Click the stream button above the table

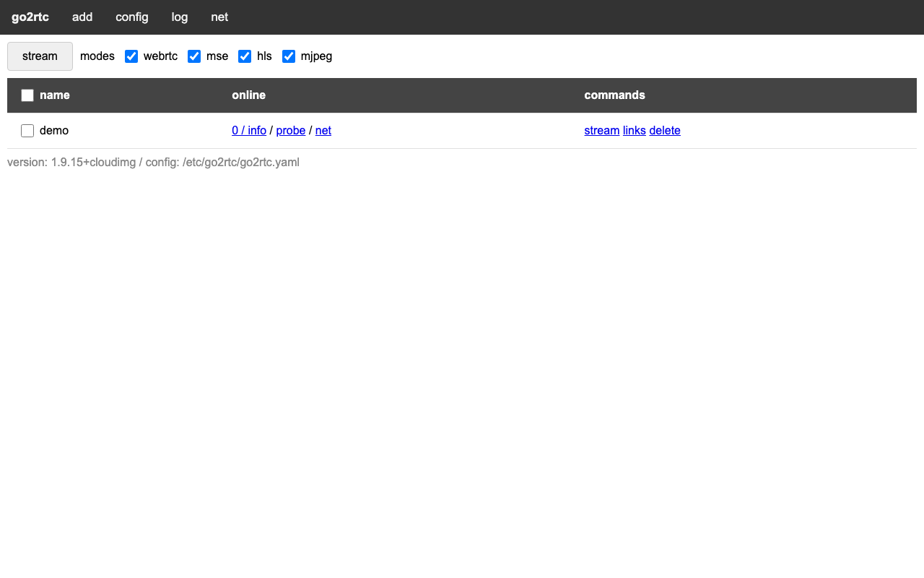(40, 56)
